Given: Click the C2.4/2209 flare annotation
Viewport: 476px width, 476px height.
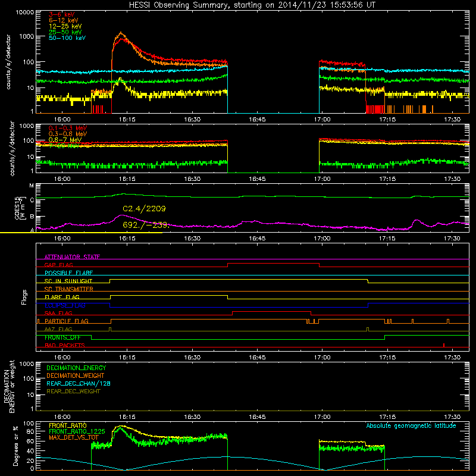Looking at the screenshot, I should coord(144,209).
